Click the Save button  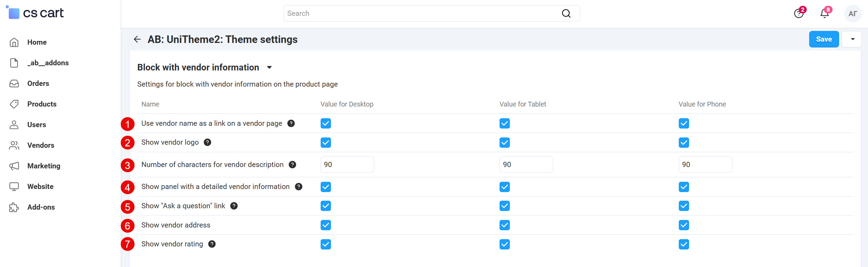(824, 39)
